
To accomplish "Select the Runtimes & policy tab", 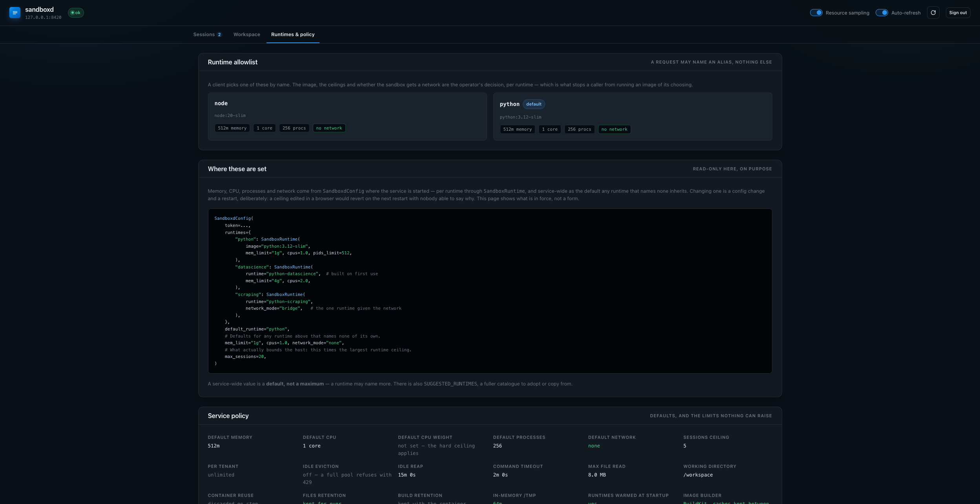I will click(x=293, y=35).
